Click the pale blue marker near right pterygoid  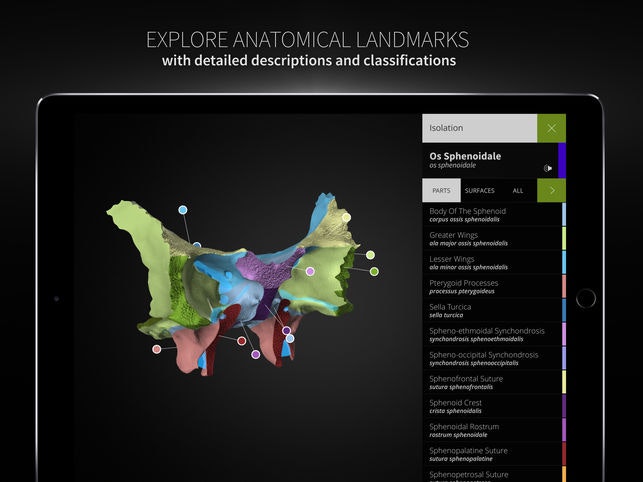tap(290, 338)
